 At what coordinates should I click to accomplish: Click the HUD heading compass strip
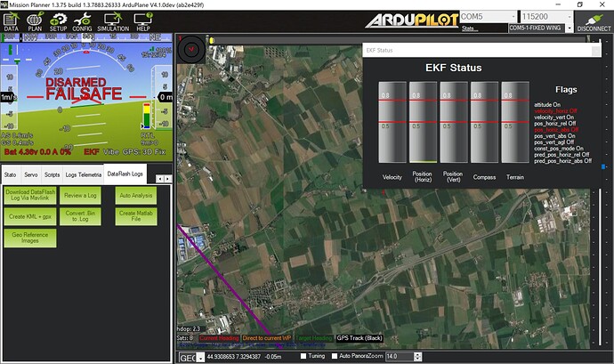point(86,37)
